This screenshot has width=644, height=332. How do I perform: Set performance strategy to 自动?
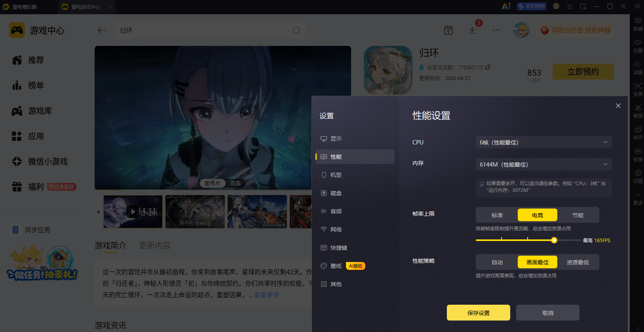pos(497,262)
